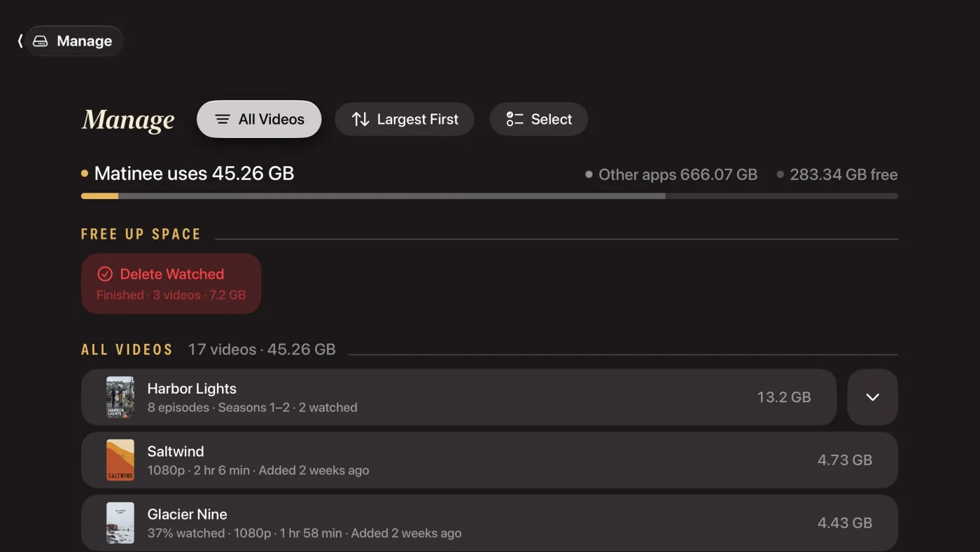Viewport: 980px width, 552px height.
Task: Open the Saltwind video row
Action: tap(489, 460)
